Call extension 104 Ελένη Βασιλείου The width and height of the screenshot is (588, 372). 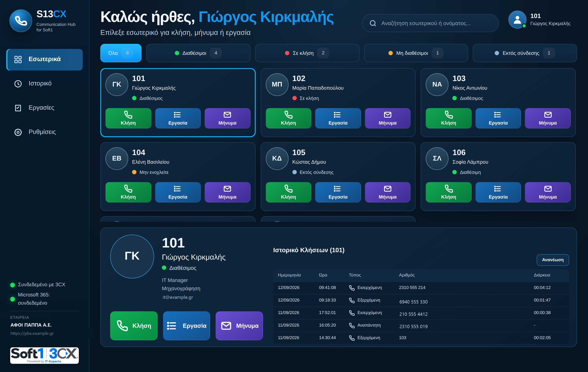click(x=128, y=192)
